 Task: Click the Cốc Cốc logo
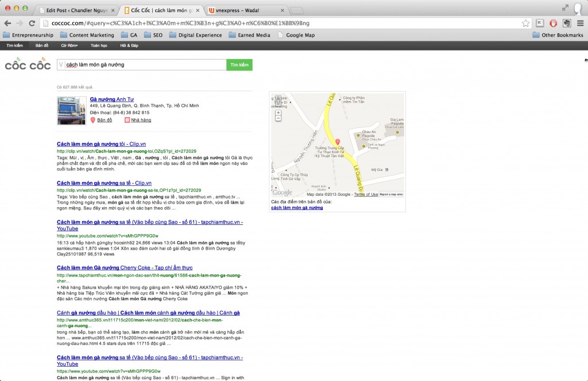(x=27, y=64)
